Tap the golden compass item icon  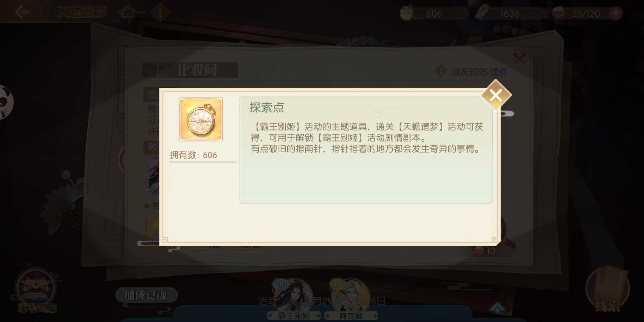click(x=201, y=119)
